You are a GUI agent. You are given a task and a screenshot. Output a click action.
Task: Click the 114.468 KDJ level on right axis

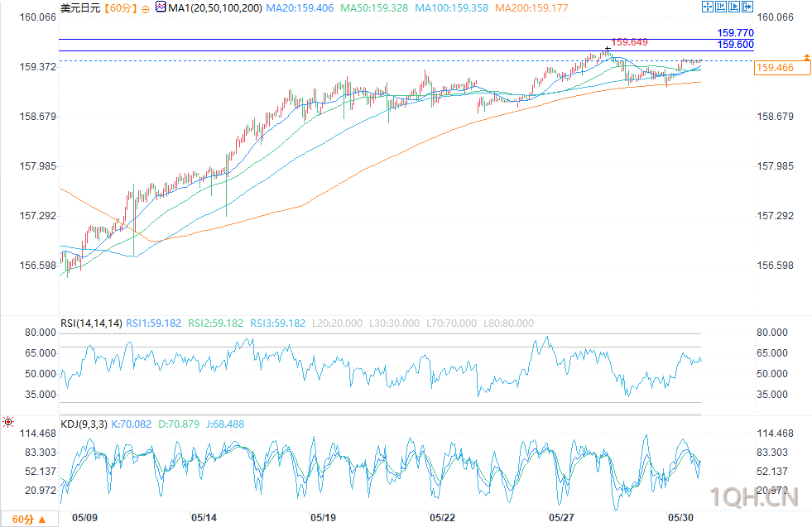pos(776,434)
